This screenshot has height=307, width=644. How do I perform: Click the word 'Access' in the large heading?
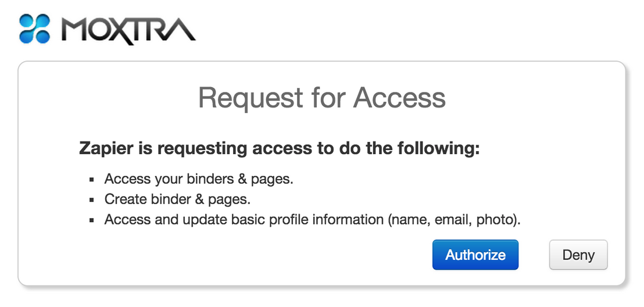[x=400, y=98]
